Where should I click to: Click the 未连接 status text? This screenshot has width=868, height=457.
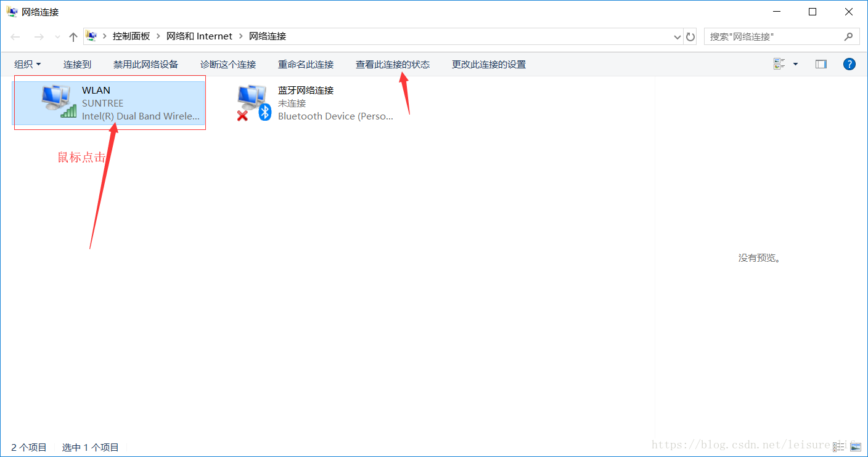coord(292,103)
